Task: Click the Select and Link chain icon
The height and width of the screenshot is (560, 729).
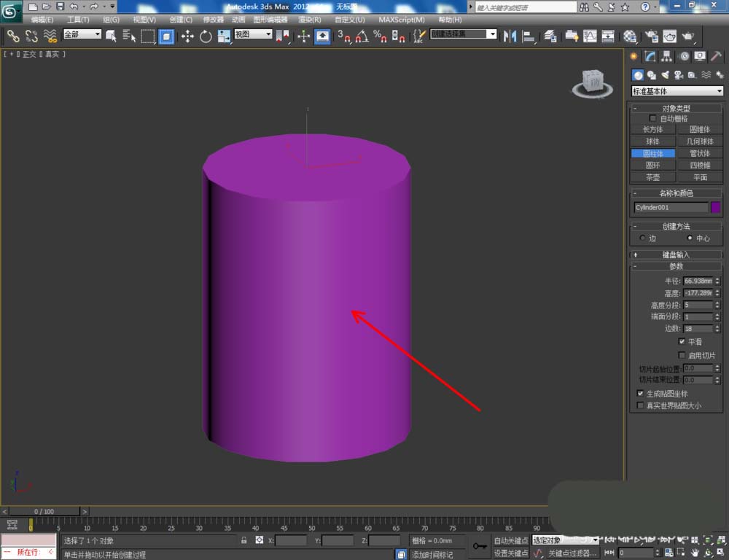Action: pos(13,36)
